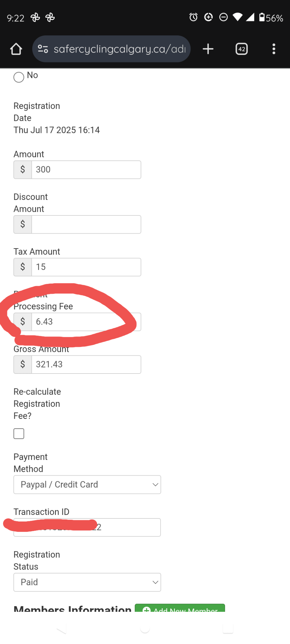Click the Tax Amount field showing 15

pos(86,267)
